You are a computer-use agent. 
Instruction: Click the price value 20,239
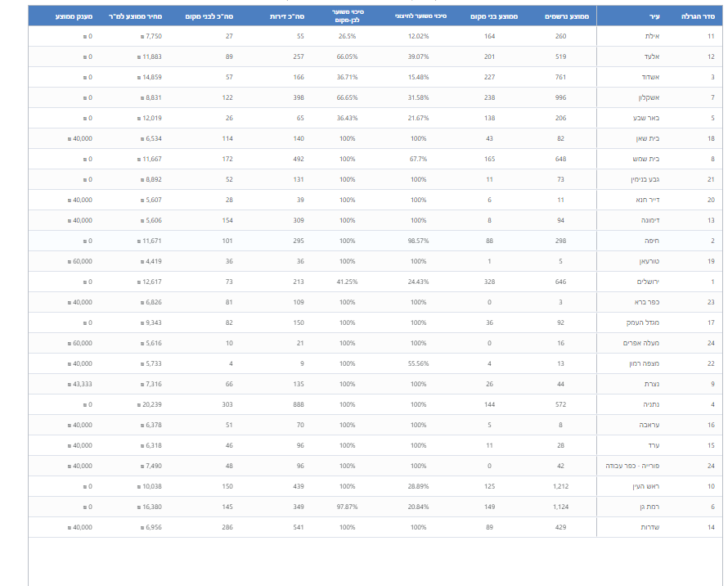coord(150,404)
